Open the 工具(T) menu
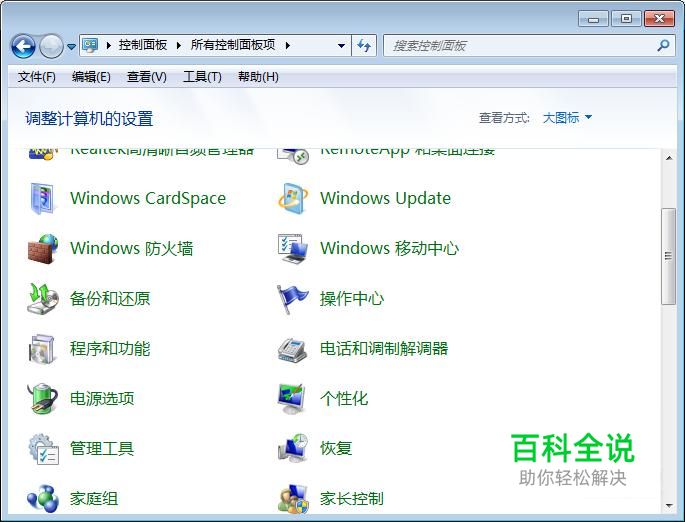This screenshot has width=685, height=522. 202,77
